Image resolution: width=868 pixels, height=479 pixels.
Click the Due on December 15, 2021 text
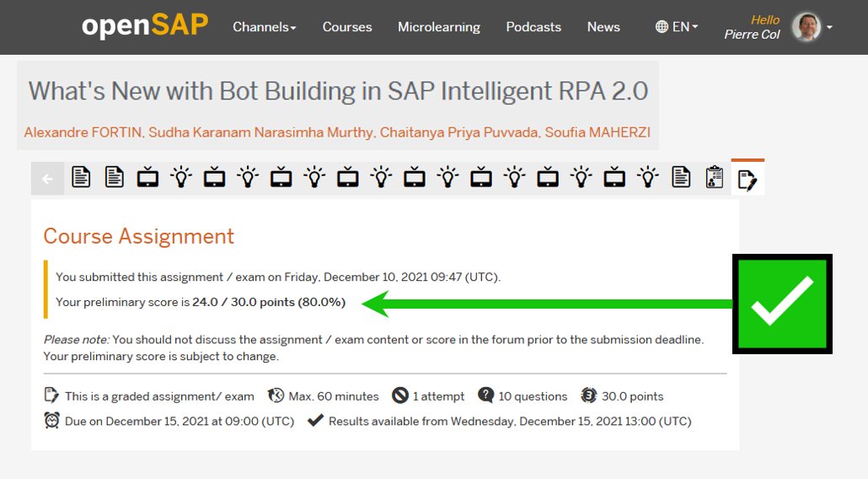point(179,422)
